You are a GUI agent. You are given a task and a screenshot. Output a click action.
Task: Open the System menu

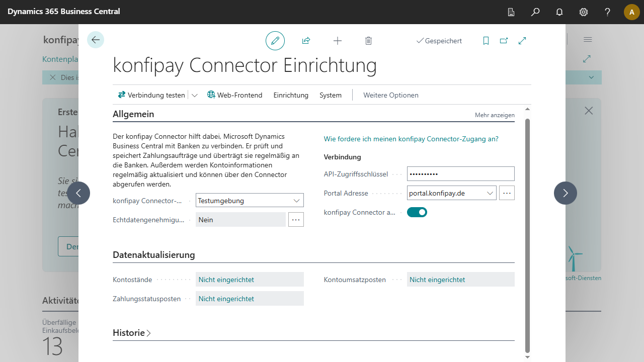330,95
